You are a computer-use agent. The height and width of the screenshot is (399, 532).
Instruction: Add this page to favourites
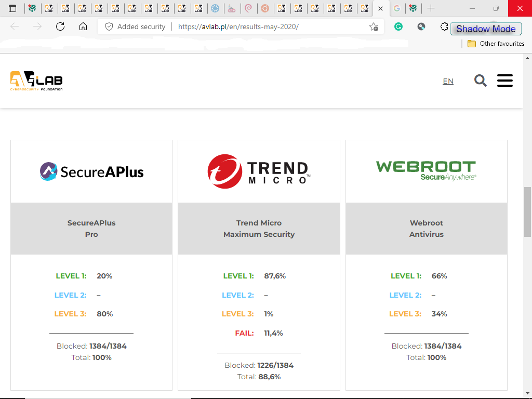point(374,26)
